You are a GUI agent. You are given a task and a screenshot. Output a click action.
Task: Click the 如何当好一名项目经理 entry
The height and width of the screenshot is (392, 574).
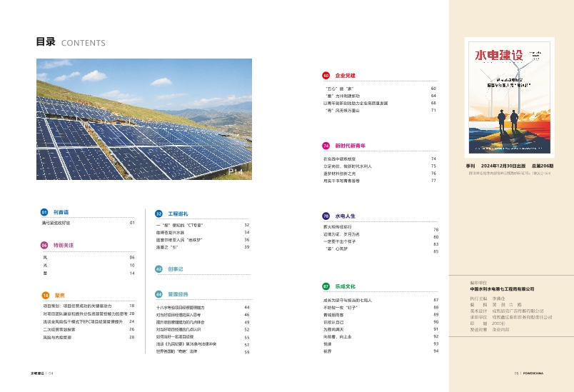pyautogui.click(x=175, y=337)
